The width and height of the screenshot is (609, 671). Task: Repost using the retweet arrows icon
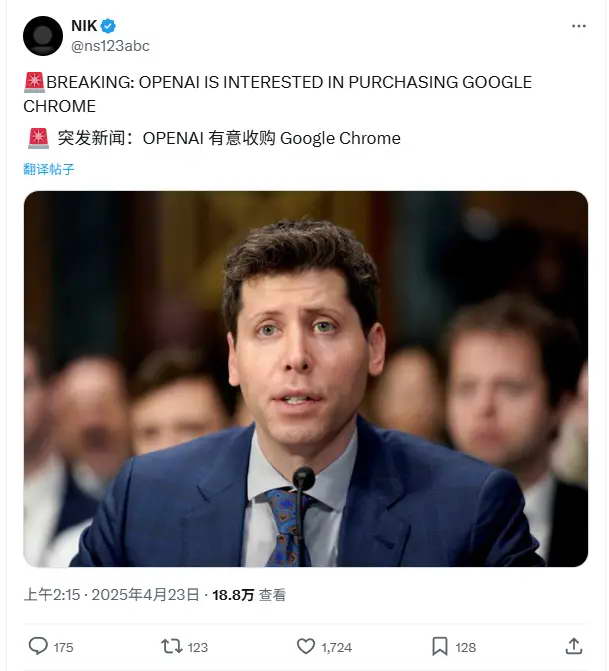click(x=172, y=646)
